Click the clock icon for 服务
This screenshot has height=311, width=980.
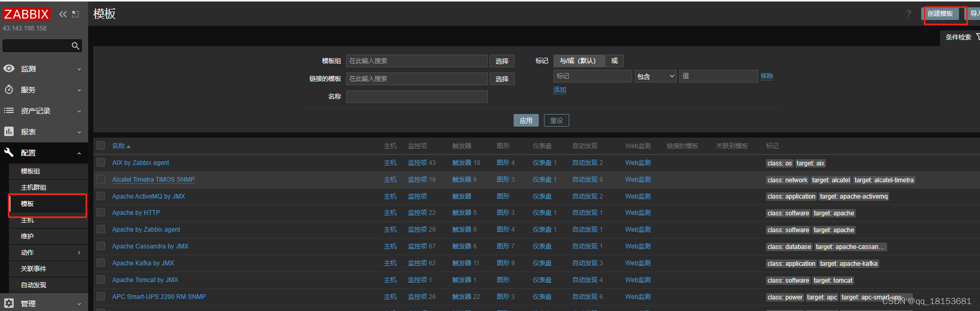coord(9,90)
